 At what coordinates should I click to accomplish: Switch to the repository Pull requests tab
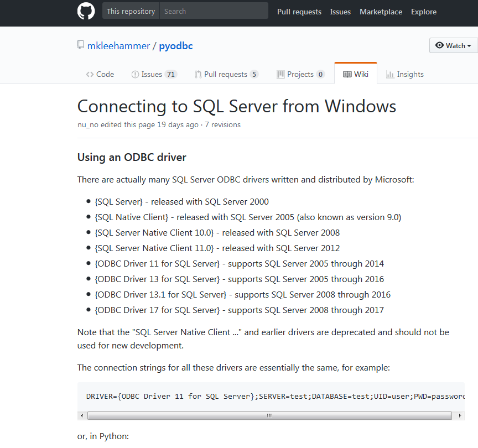[x=226, y=74]
